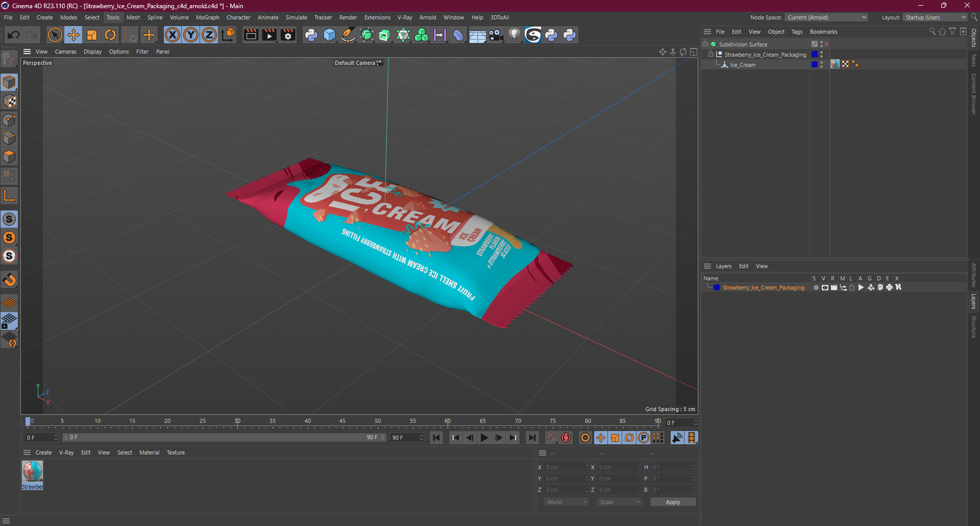Open the File menu
980x526 pixels.
(8, 17)
